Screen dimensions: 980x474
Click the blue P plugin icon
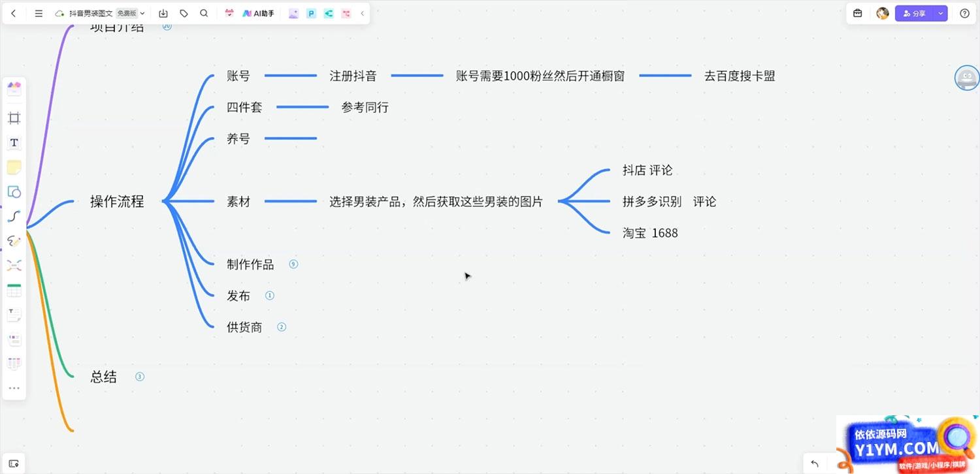(x=311, y=13)
